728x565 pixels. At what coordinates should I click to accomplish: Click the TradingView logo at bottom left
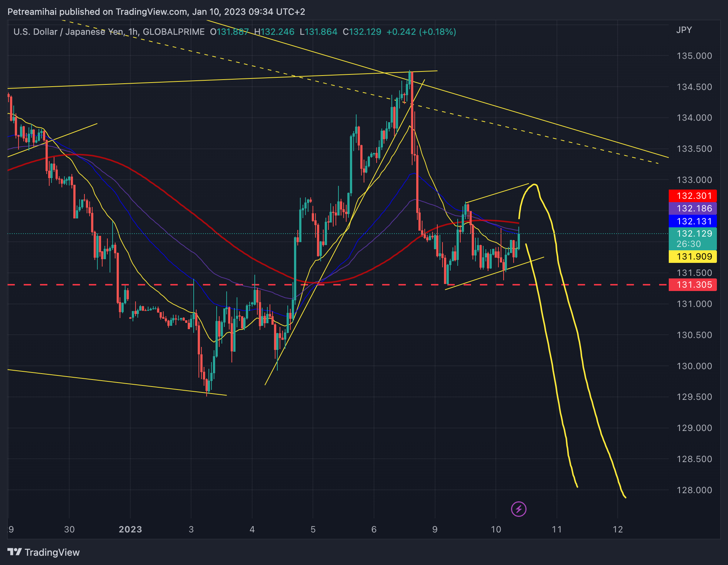pyautogui.click(x=44, y=552)
